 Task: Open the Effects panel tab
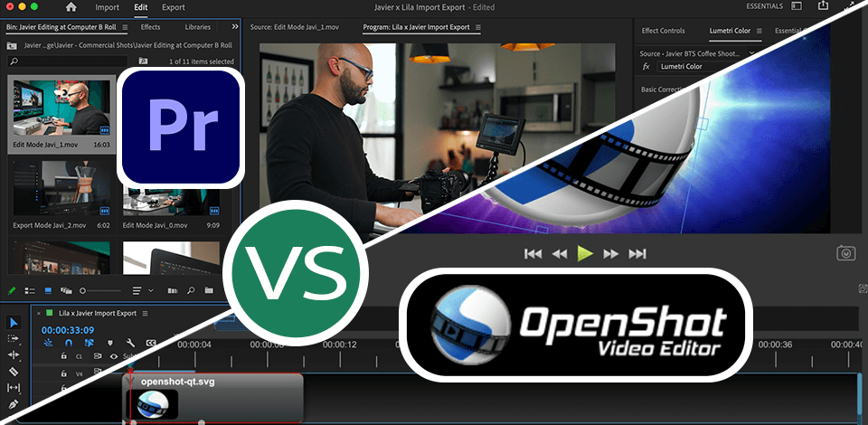tap(151, 26)
